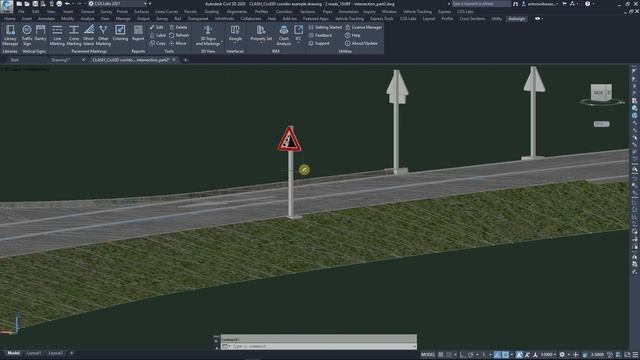Screen dimensions: 640x360
Task: Click the Edit tool in Tools panel
Action: click(x=156, y=27)
